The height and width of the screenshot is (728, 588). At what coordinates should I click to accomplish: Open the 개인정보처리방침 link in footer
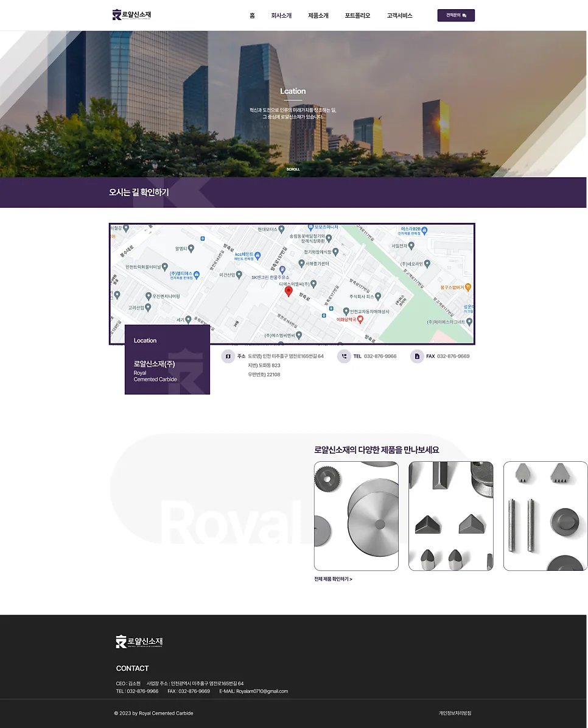point(455,713)
